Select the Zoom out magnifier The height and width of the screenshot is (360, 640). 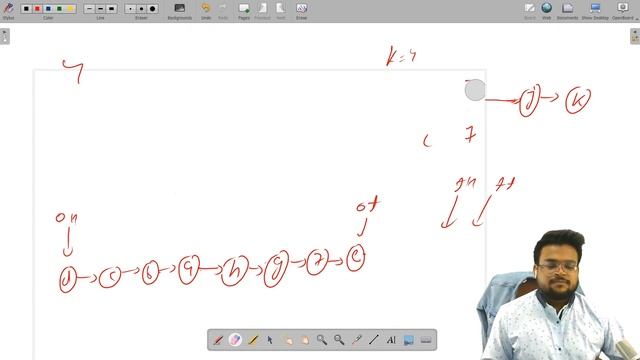pyautogui.click(x=339, y=340)
